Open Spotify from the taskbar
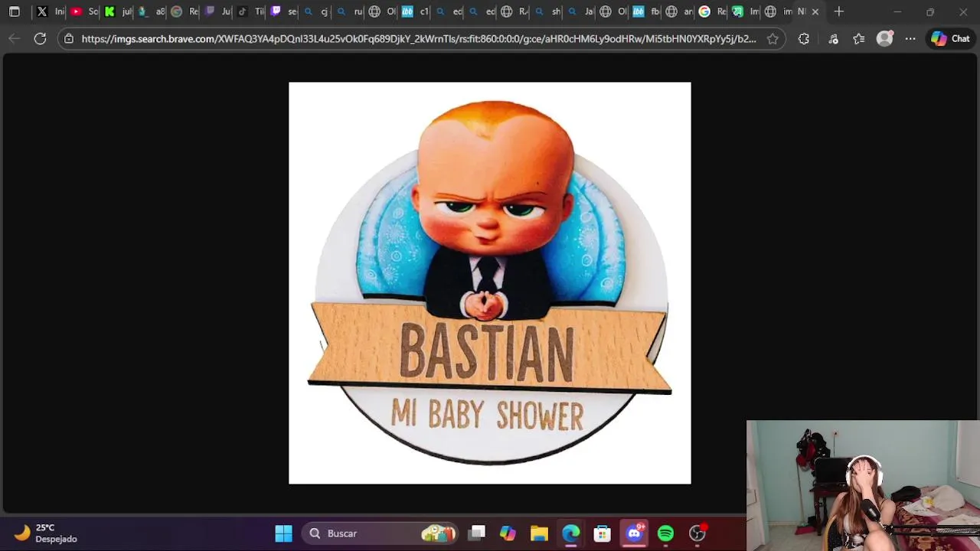The width and height of the screenshot is (980, 551). tap(666, 533)
